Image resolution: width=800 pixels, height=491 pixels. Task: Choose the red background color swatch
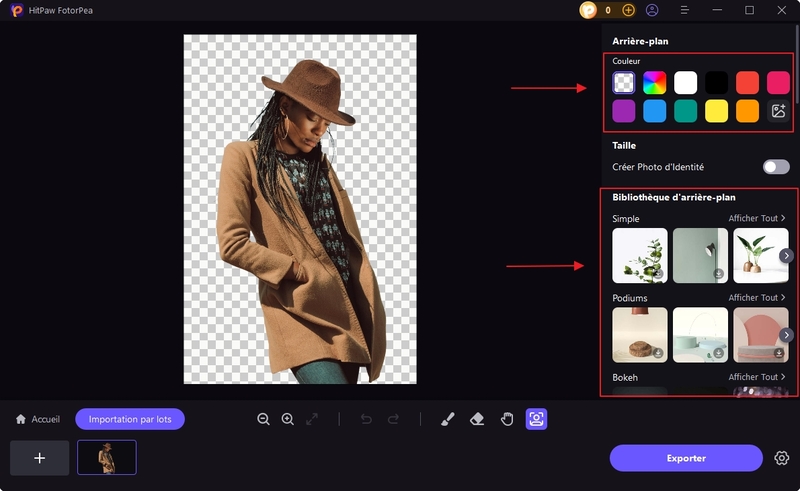pos(747,82)
